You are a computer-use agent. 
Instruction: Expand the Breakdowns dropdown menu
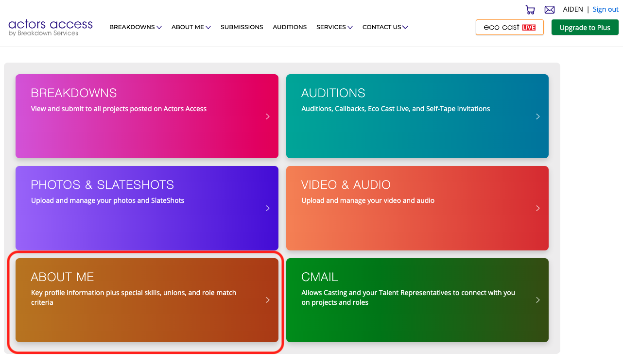tap(136, 27)
